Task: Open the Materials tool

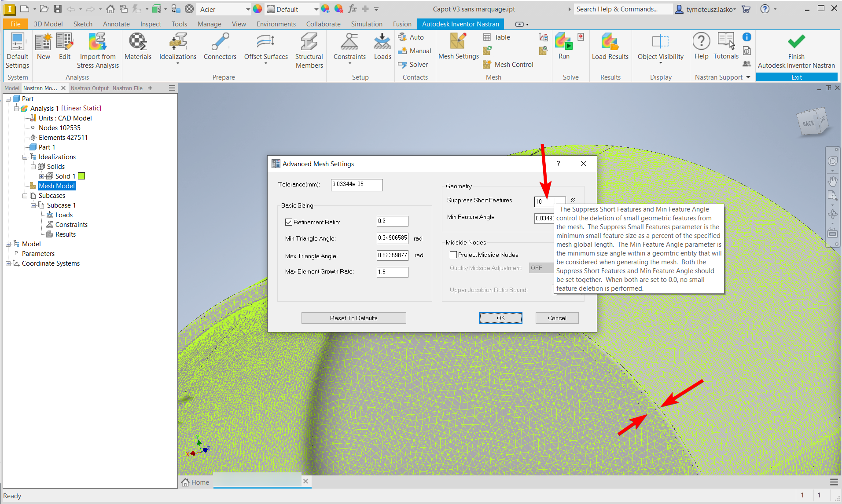Action: click(x=138, y=47)
